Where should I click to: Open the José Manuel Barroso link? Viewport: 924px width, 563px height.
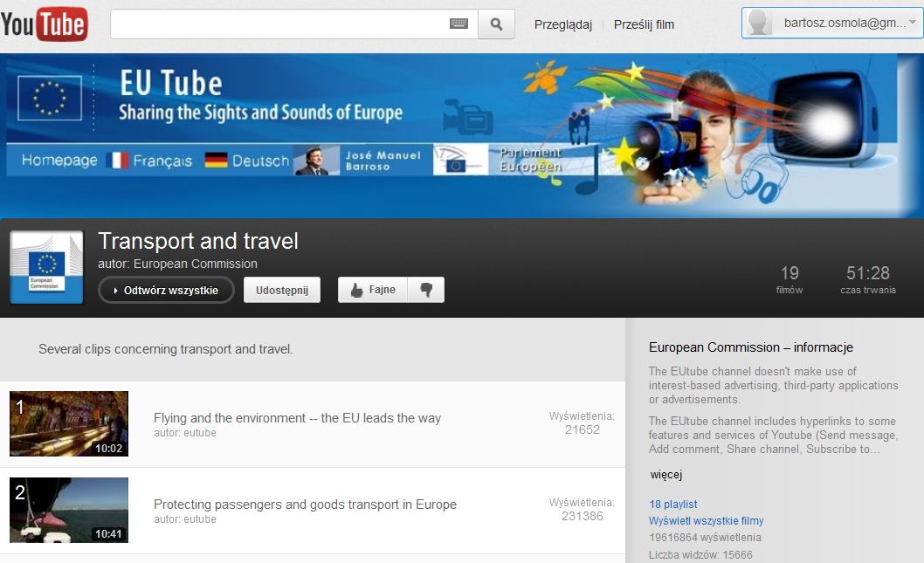tap(383, 161)
